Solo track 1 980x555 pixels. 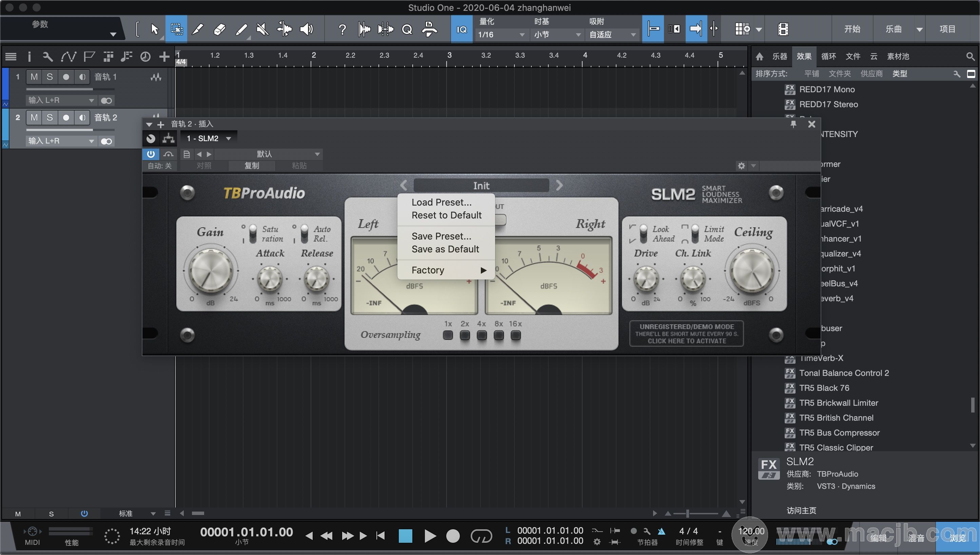pos(50,77)
